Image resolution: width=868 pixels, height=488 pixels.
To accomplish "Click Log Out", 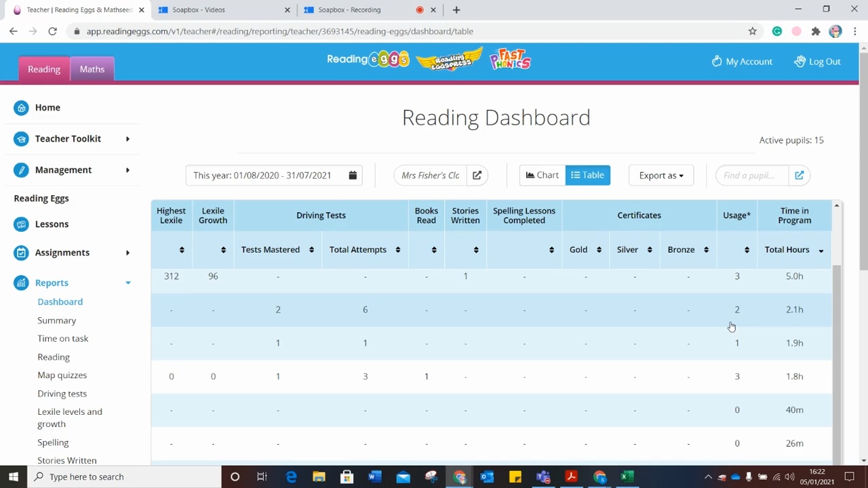I will click(x=817, y=62).
